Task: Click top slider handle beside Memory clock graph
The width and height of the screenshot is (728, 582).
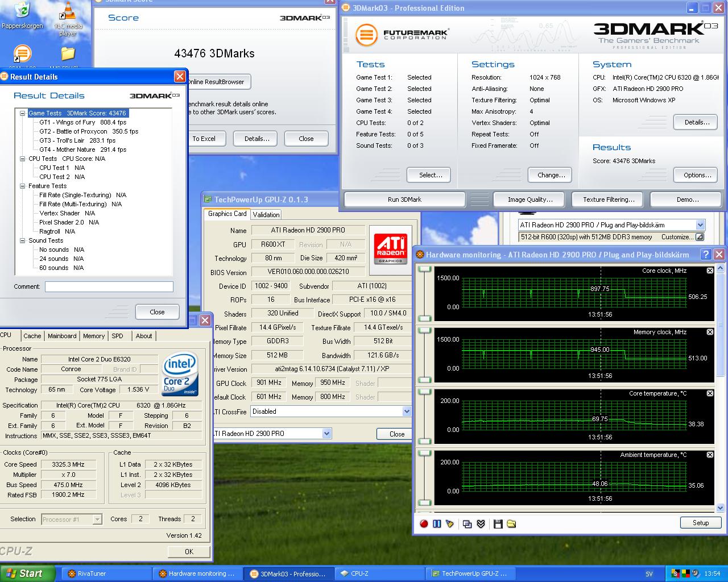Action: click(x=424, y=331)
